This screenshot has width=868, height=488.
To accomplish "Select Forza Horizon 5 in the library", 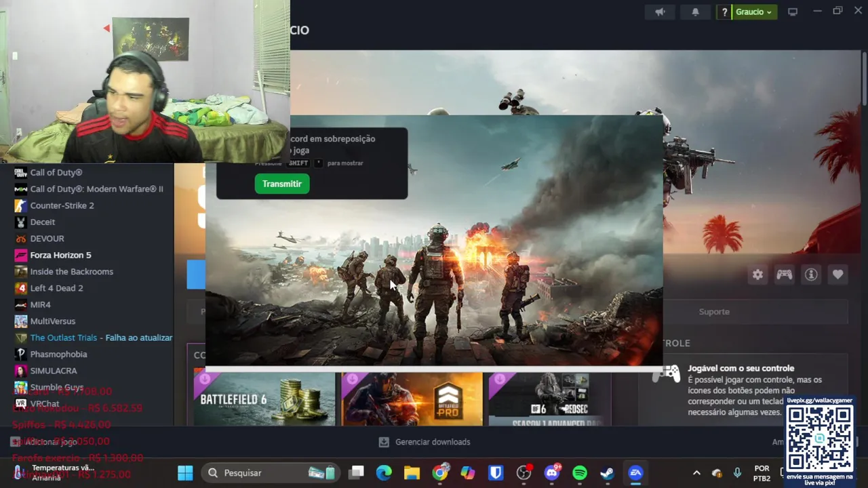I will click(x=60, y=255).
